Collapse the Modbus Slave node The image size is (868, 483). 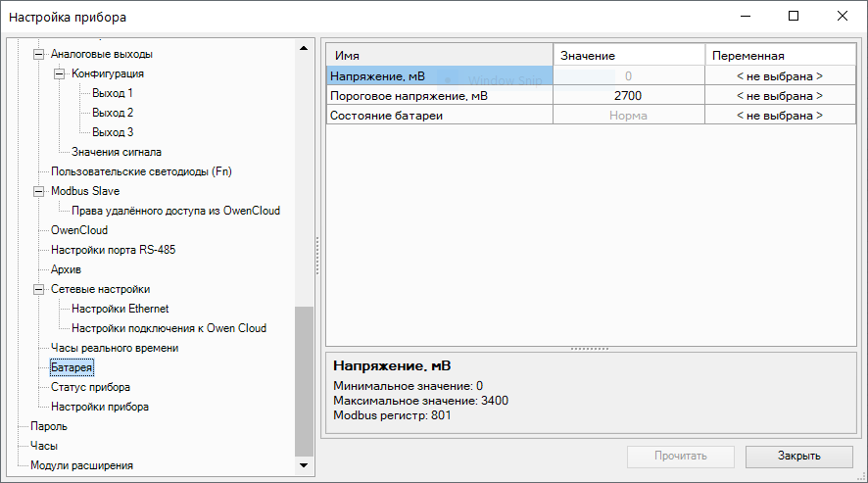(39, 191)
